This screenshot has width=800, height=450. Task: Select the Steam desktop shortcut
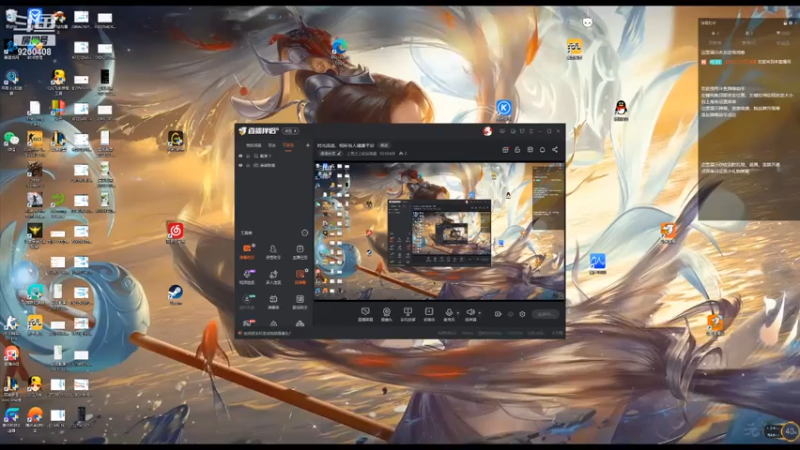tap(176, 295)
